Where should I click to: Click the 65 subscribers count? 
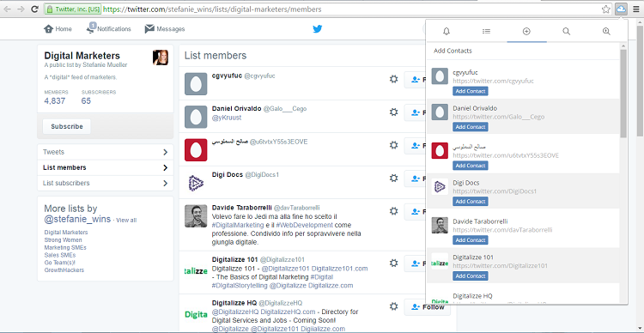pos(86,101)
